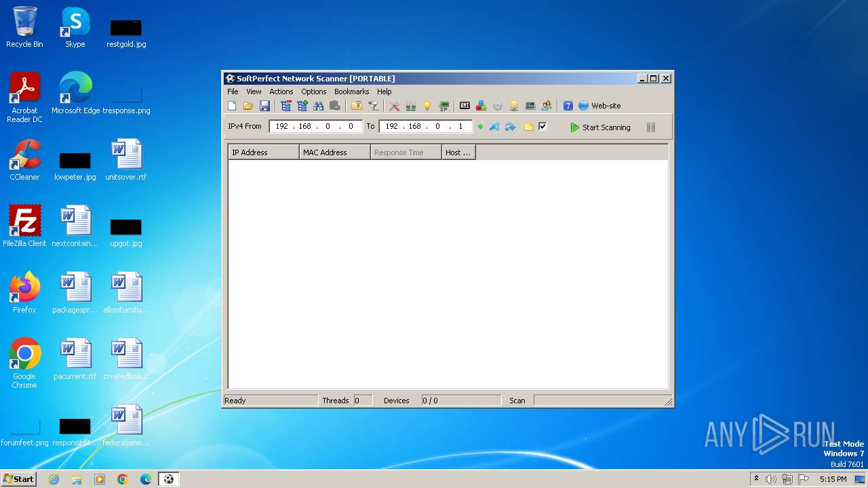Click the WMI toolbar icon
This screenshot has width=868, height=488.
465,106
